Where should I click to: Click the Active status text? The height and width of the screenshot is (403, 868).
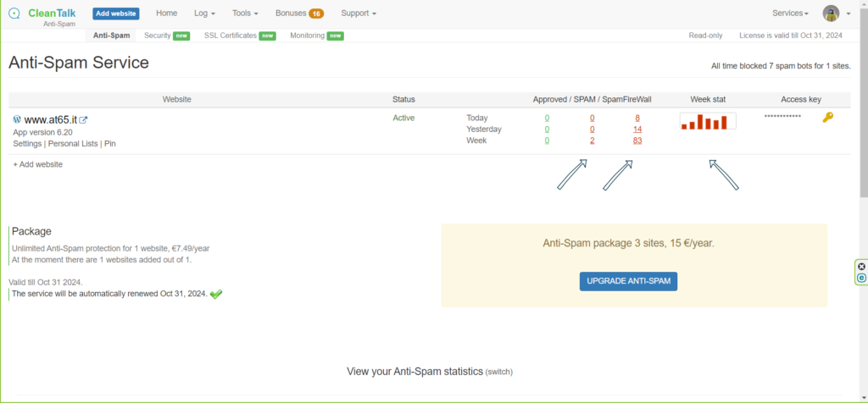(x=403, y=118)
